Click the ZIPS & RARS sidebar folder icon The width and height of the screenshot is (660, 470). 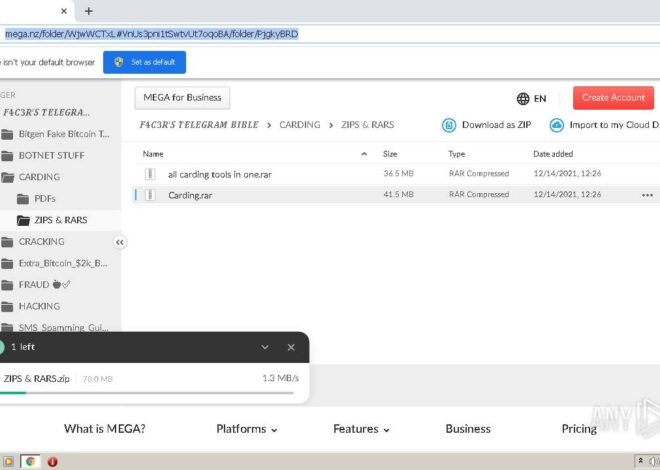pyautogui.click(x=23, y=220)
